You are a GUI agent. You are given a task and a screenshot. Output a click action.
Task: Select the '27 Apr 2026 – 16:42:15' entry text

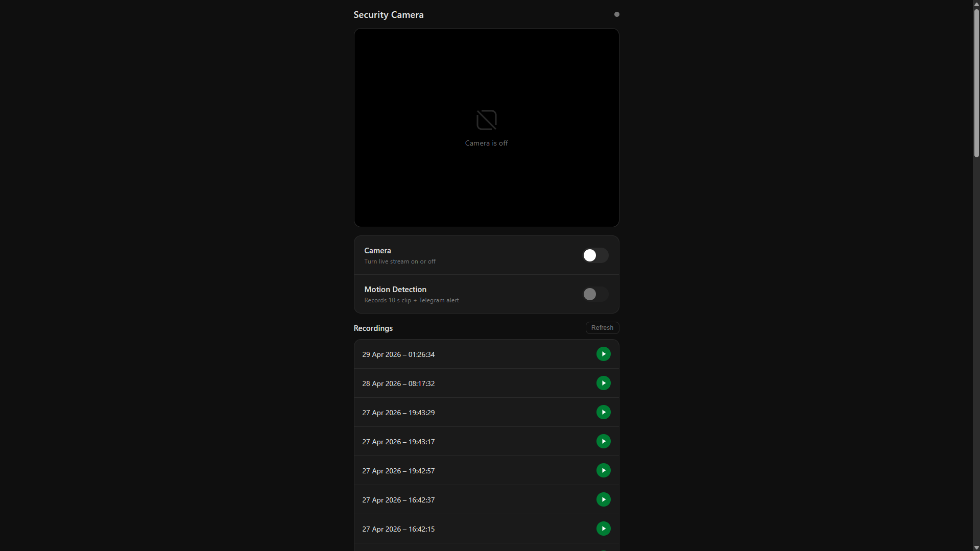[x=398, y=529]
